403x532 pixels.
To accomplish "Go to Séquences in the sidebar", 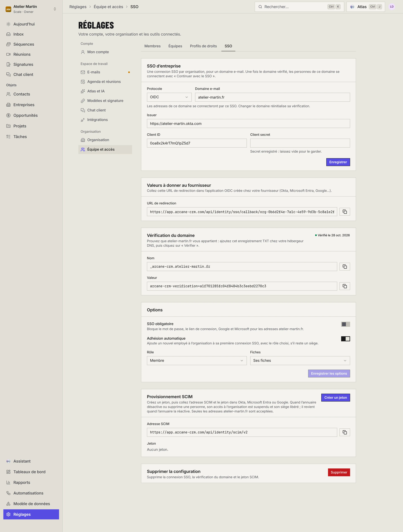I will 31,44.
